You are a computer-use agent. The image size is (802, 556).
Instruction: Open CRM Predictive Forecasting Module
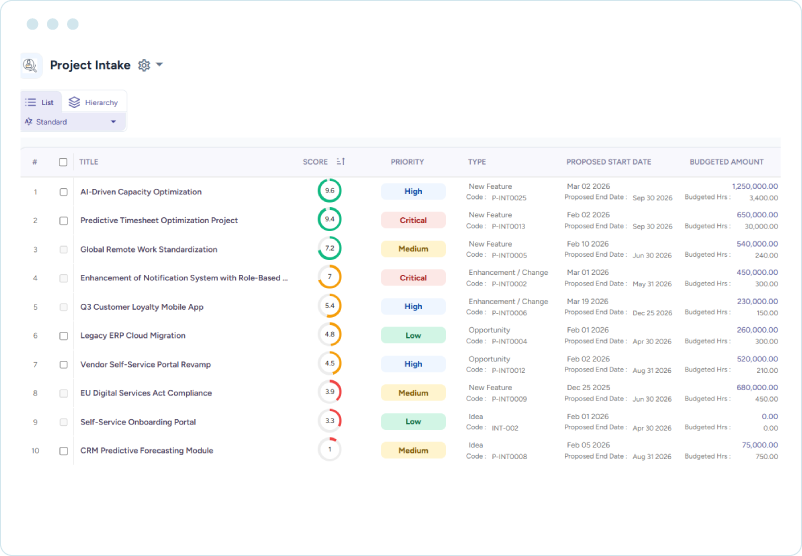pyautogui.click(x=147, y=451)
